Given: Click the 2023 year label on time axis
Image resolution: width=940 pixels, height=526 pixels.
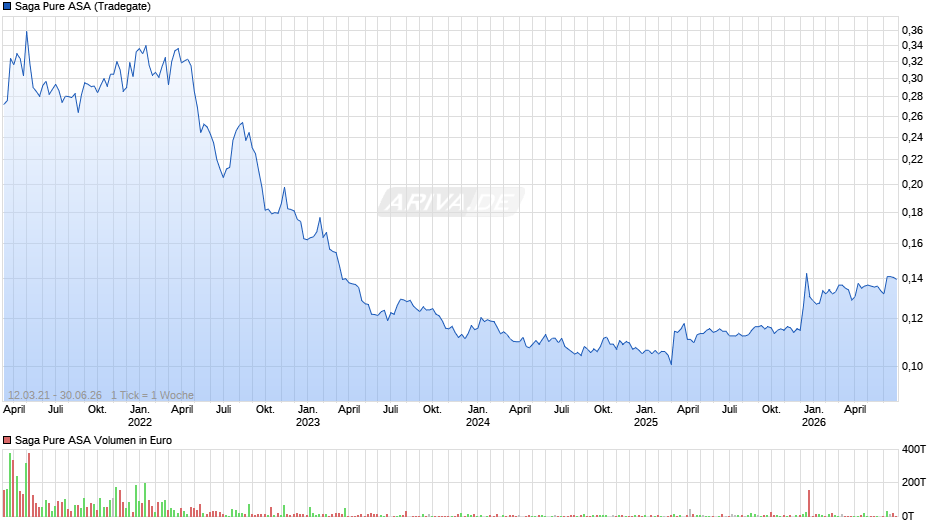Looking at the screenshot, I should pos(308,422).
